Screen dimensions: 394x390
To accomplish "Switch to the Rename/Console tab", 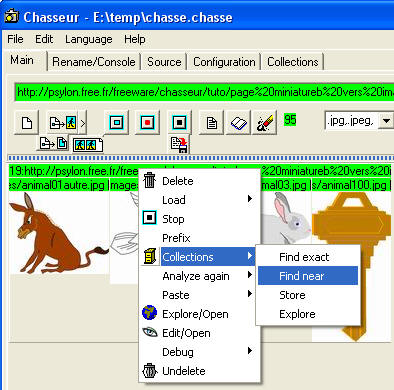I will (x=94, y=62).
